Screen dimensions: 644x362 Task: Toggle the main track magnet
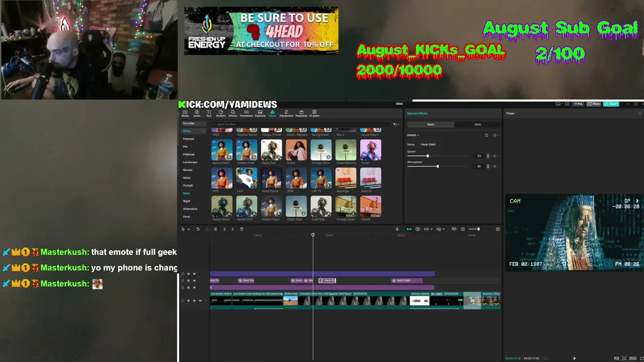[x=409, y=229]
